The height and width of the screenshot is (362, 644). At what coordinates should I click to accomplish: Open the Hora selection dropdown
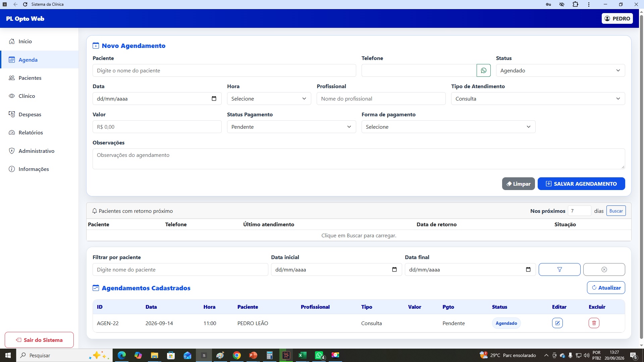(269, 99)
